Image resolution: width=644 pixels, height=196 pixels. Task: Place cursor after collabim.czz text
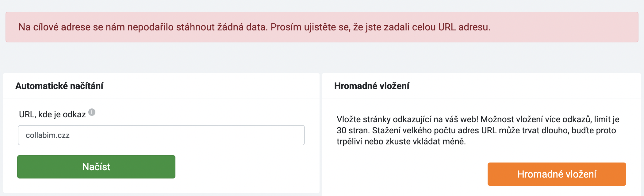click(70, 135)
